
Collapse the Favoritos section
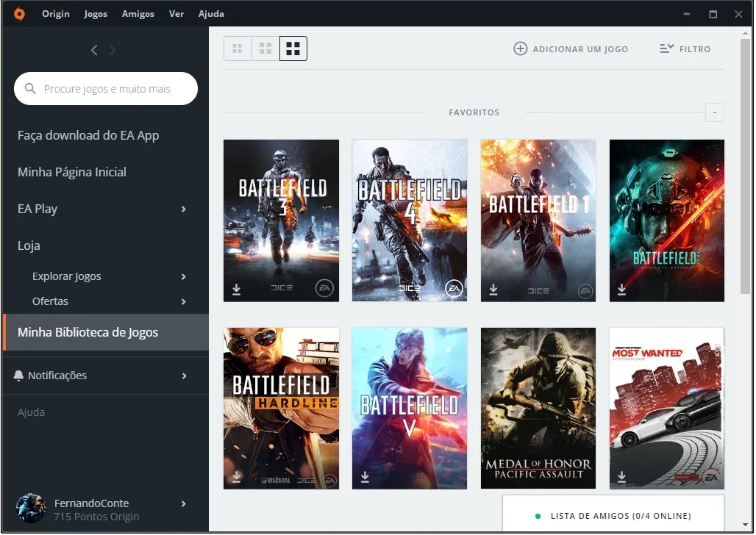715,112
